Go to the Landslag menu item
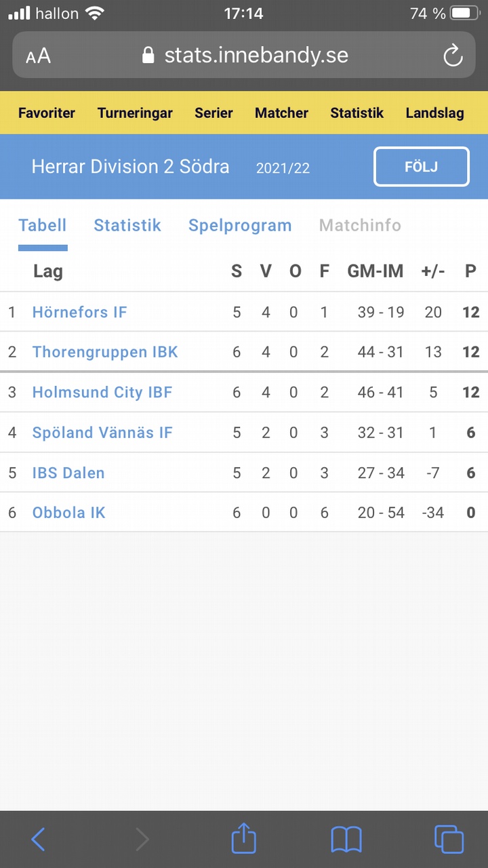This screenshot has width=488, height=868. [435, 113]
